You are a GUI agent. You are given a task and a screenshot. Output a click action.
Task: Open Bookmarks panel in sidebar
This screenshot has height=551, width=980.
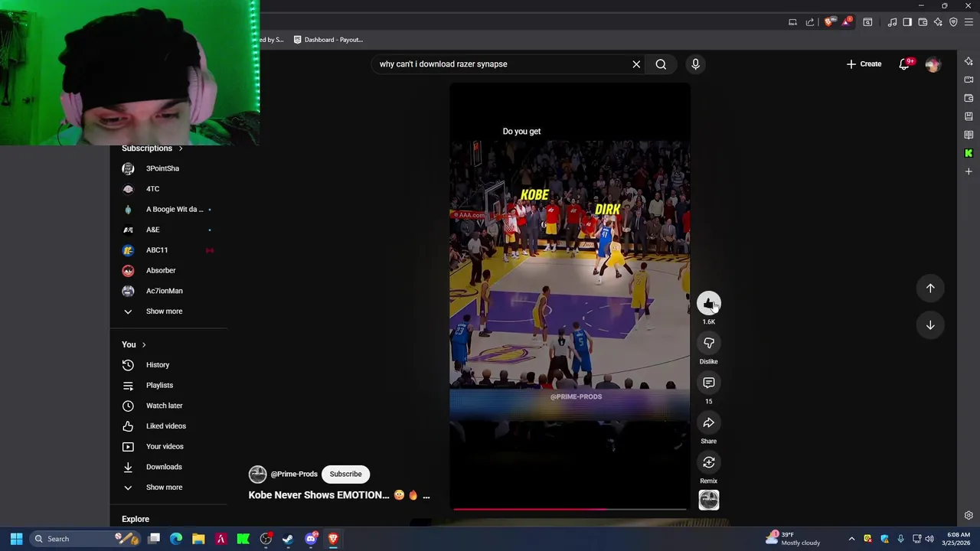tap(969, 116)
